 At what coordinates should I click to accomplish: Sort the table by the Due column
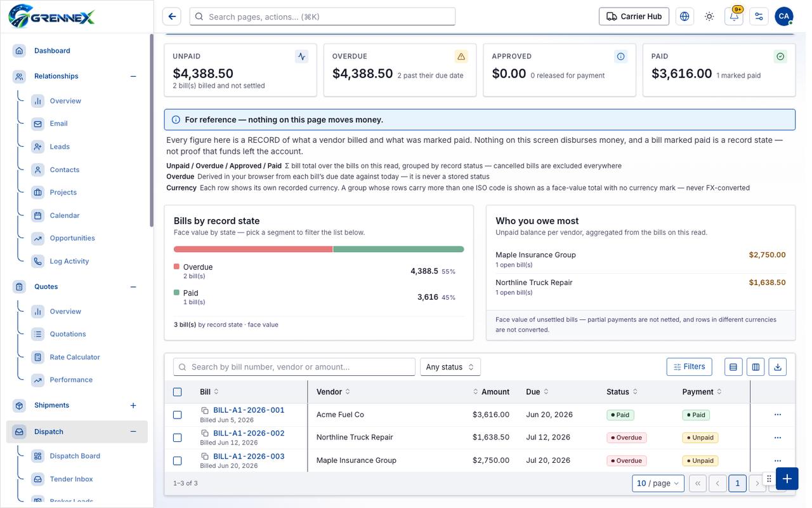(x=537, y=392)
